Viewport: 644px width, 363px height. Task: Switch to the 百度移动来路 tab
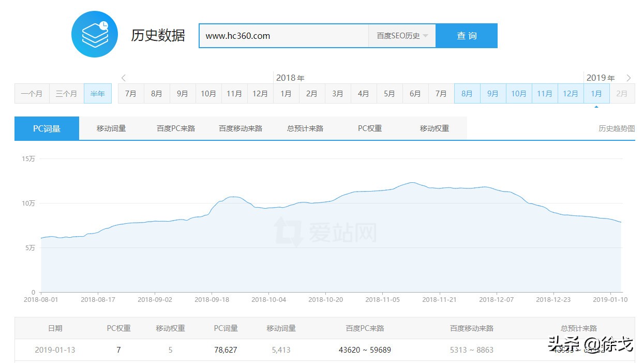(240, 127)
